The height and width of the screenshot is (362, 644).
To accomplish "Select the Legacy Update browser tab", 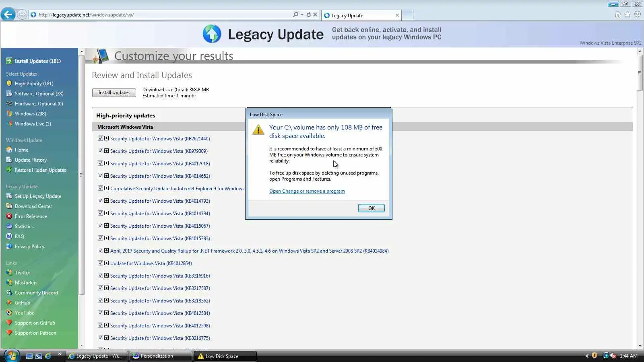I will (x=362, y=15).
